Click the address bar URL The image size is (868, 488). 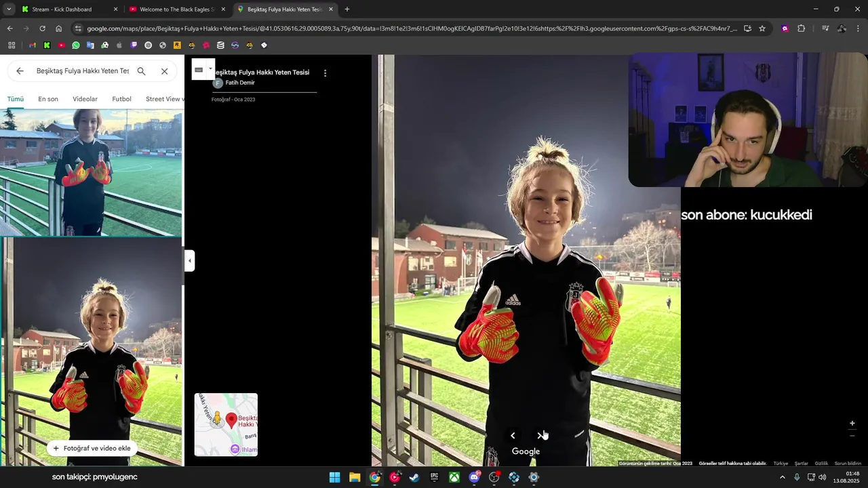pyautogui.click(x=412, y=28)
